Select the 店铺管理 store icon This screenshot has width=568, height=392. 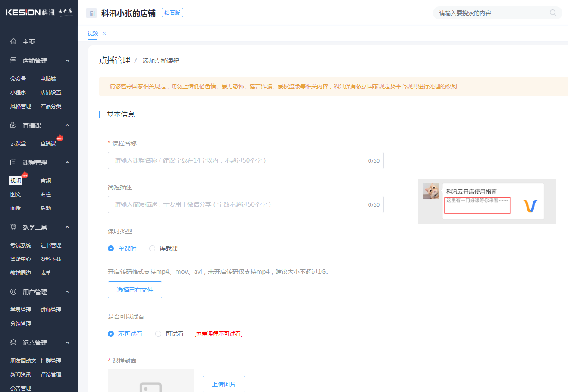[13, 60]
